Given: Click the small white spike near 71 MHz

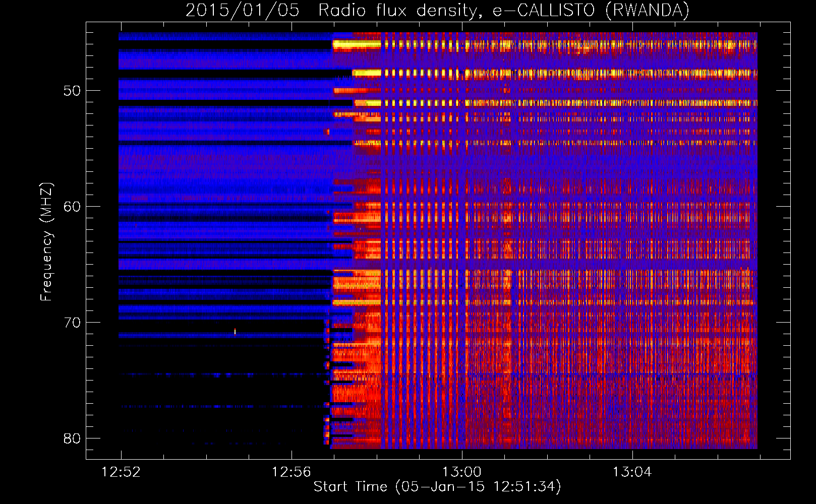Looking at the screenshot, I should [x=235, y=331].
